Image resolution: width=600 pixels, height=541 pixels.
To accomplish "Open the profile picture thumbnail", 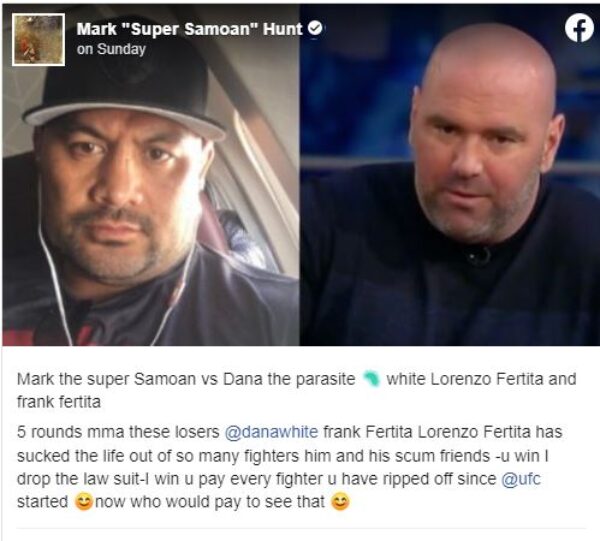I will point(38,40).
